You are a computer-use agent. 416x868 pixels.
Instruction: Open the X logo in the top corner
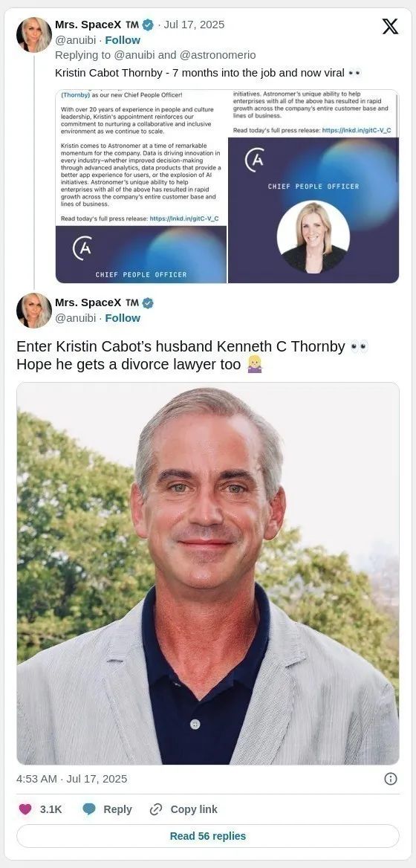(390, 26)
